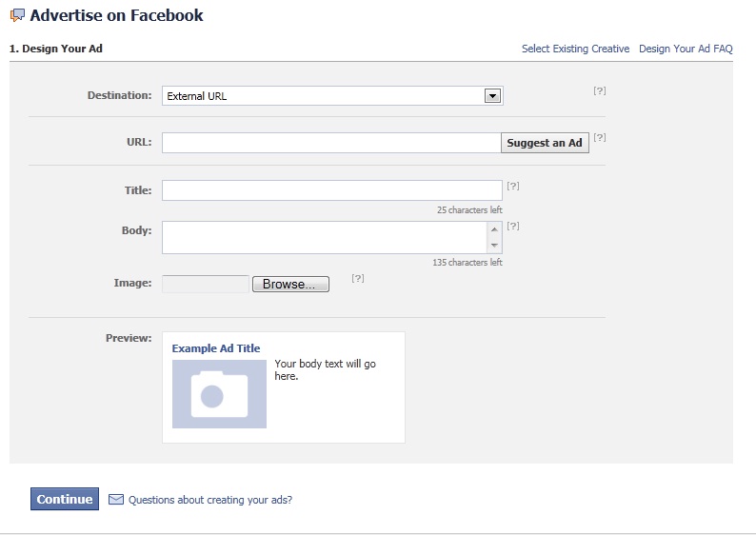Click the Continue button
The width and height of the screenshot is (756, 535).
pos(65,499)
